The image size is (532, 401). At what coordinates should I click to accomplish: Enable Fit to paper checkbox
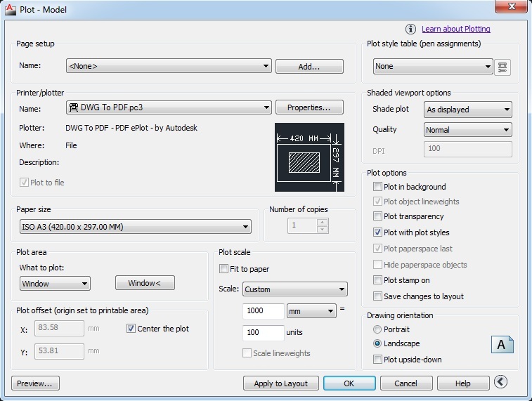coord(223,269)
